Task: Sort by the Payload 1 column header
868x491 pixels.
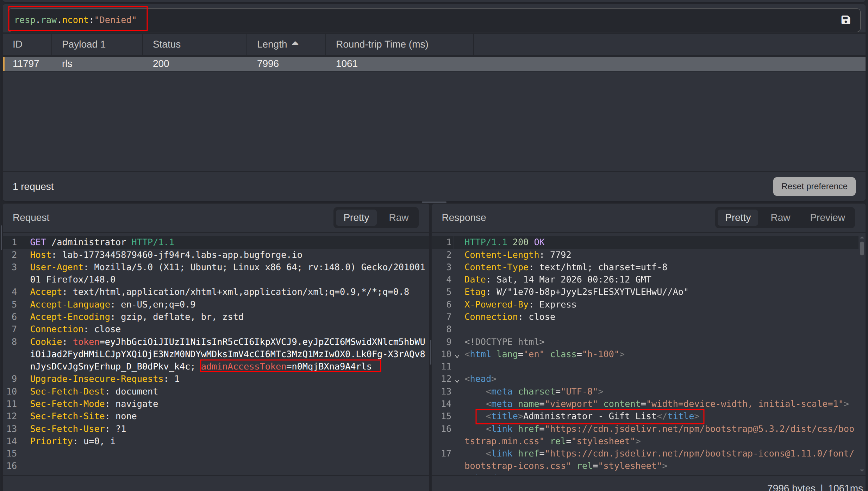Action: pos(83,44)
